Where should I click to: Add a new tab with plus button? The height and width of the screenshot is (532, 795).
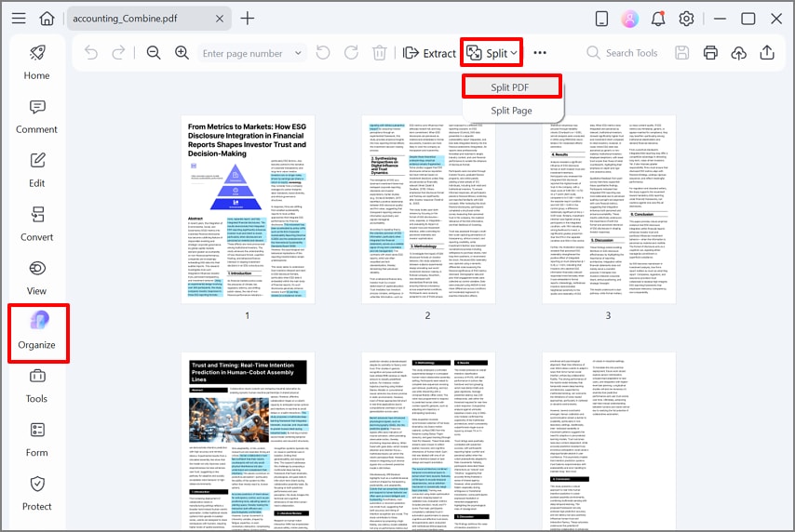248,19
